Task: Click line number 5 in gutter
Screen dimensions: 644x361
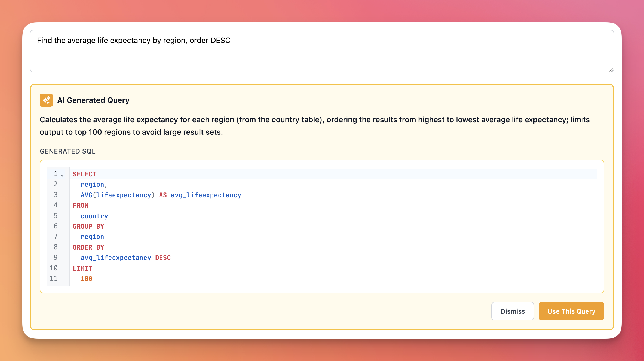Action: pyautogui.click(x=56, y=216)
